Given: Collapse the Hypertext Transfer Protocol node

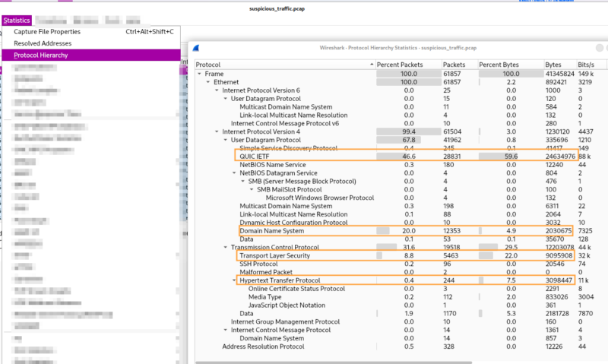Looking at the screenshot, I should point(233,280).
